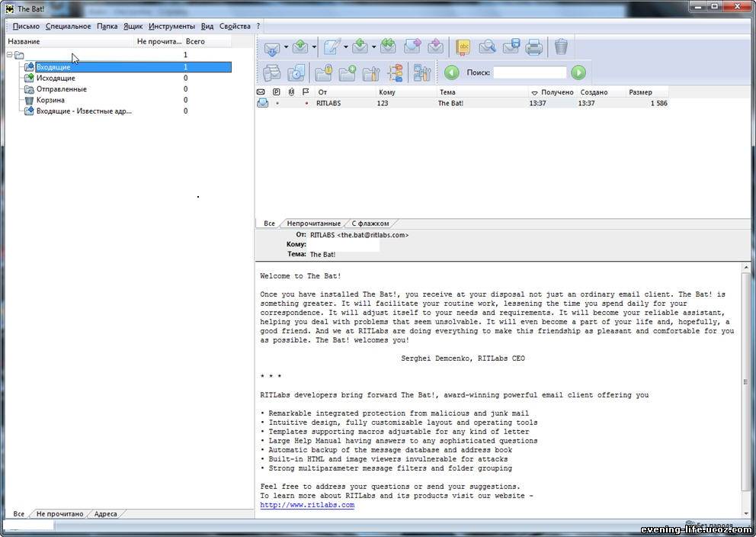Viewport: 756px width, 537px height.
Task: Open dropdown arrow next to Send queued mail
Action: 314,47
